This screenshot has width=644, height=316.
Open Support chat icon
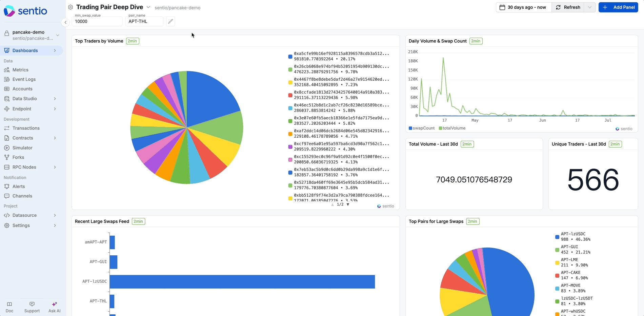click(32, 304)
